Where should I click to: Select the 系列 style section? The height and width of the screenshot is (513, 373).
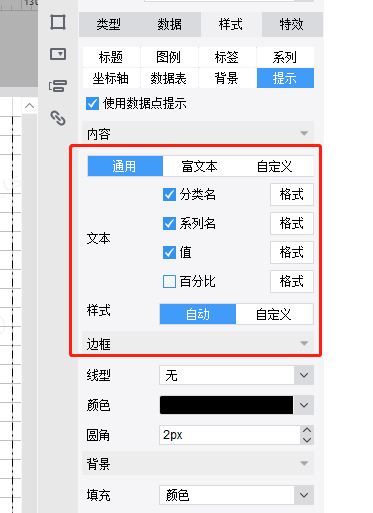point(285,57)
